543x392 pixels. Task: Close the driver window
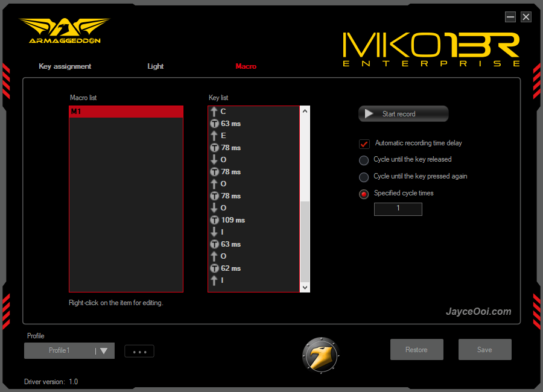526,17
